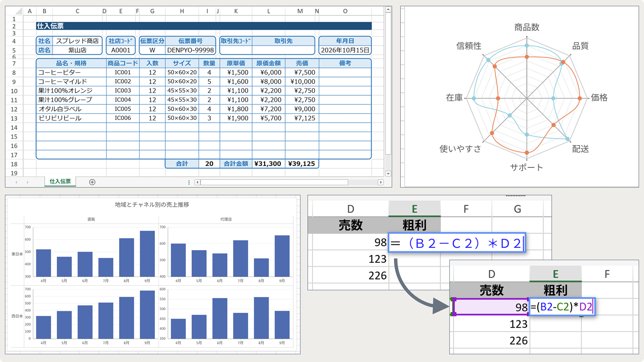The image size is (644, 362).
Task: Click chart title 地域とチャネル別の売上推移
Action: [x=152, y=204]
